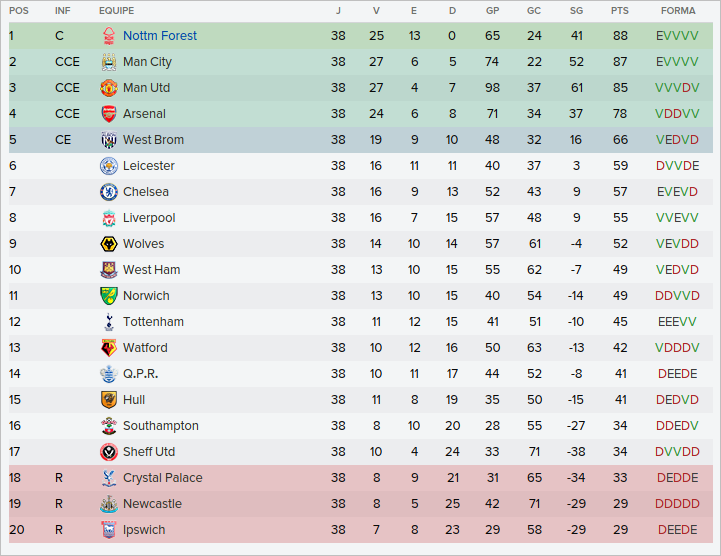
Task: Click the Tottenham club badge
Action: coord(109,322)
